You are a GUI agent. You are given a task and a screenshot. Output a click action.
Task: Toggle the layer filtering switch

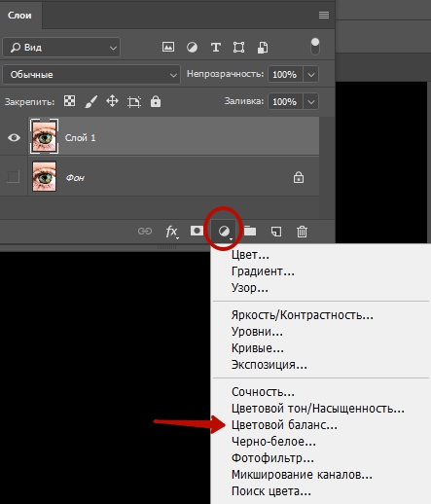(315, 47)
